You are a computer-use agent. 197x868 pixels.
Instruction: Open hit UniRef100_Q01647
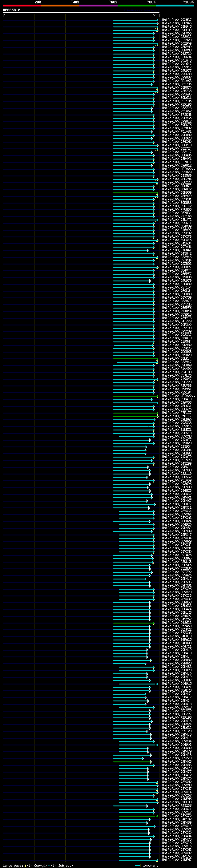tap(177, 64)
